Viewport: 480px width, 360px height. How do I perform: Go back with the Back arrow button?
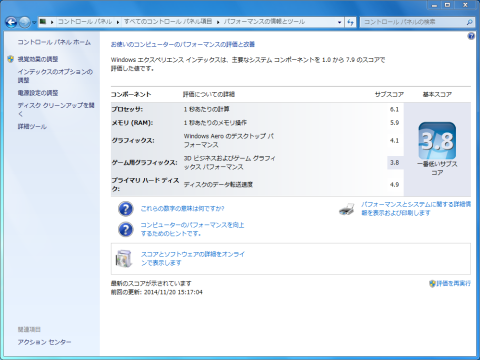[11, 22]
